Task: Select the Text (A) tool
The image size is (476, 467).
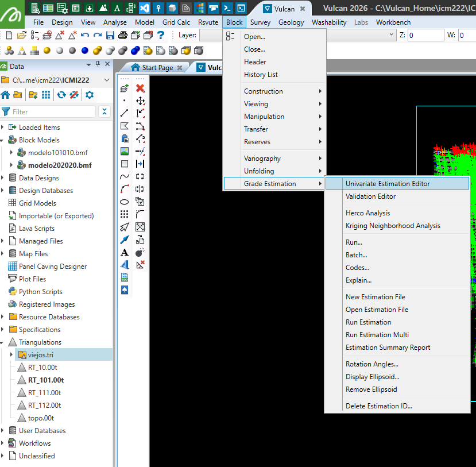Action: coord(125,252)
